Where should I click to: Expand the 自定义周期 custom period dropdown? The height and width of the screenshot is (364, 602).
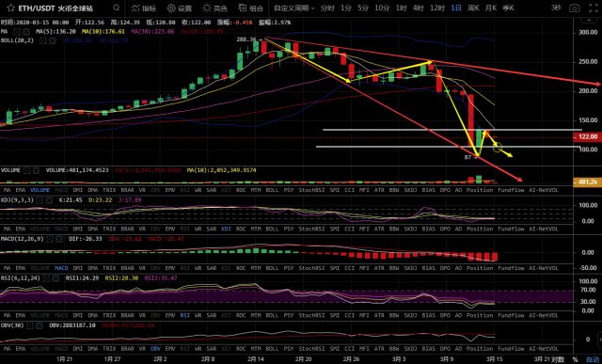coord(294,8)
